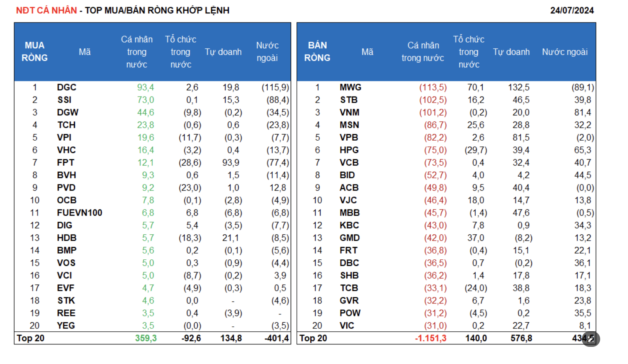Select ticker POW
The image size is (628, 364).
click(350, 313)
